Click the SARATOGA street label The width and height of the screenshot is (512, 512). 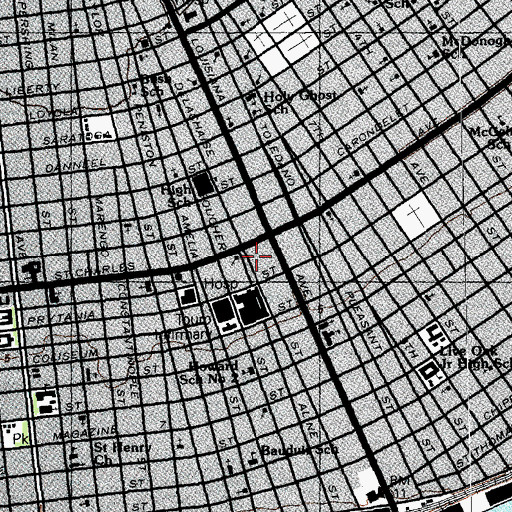(77, 137)
